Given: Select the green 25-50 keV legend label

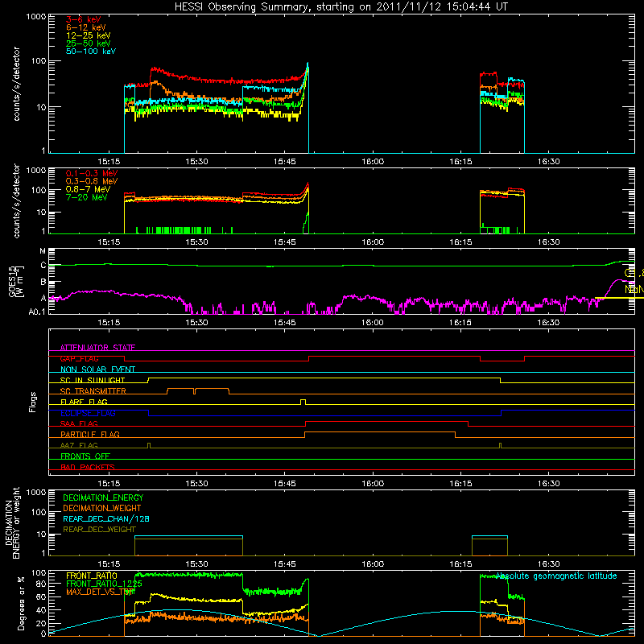Looking at the screenshot, I should tap(89, 43).
